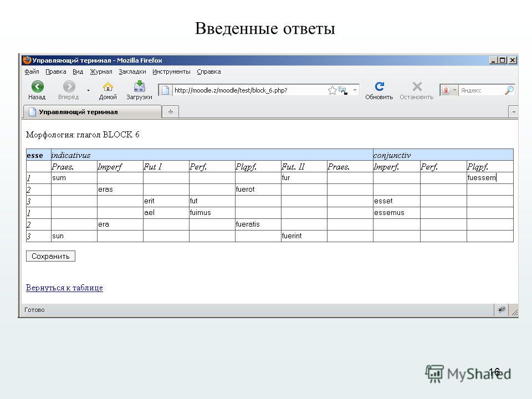
Task: Click the input cell containing sum
Action: coord(74,178)
